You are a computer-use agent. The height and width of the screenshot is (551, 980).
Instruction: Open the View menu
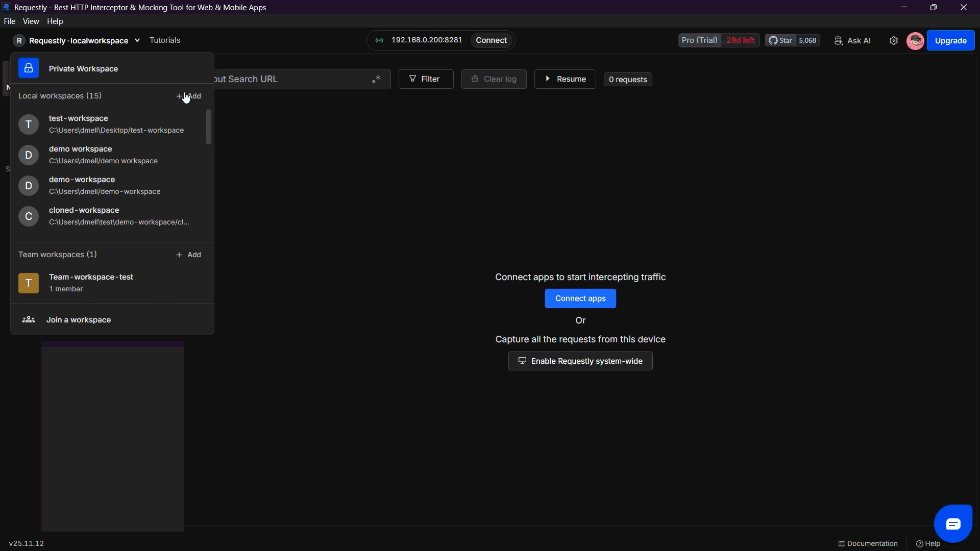31,21
